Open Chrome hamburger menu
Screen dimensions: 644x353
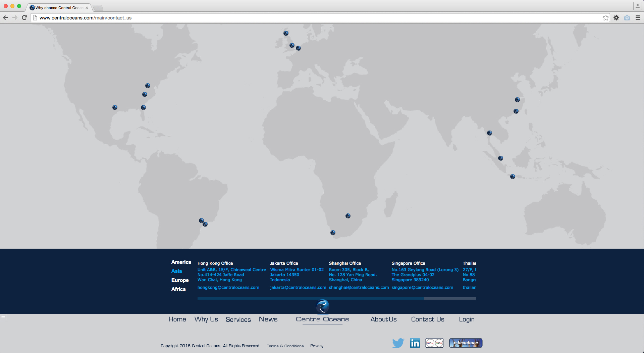(x=638, y=18)
